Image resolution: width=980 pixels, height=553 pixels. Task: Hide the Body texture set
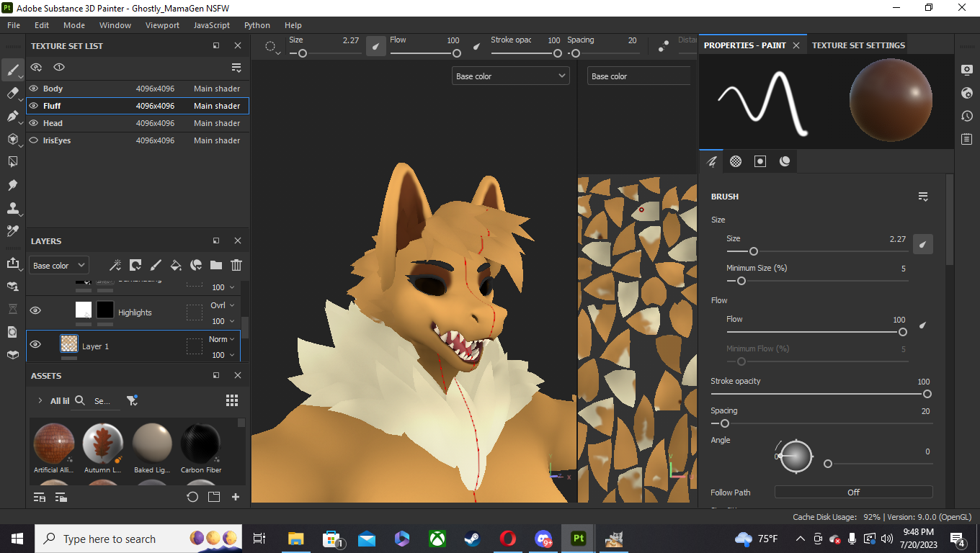[33, 89]
